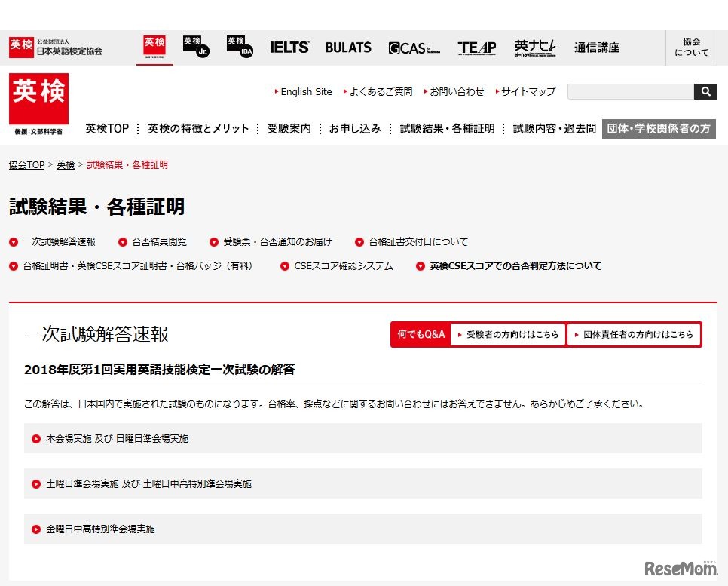The image size is (728, 586).
Task: Open the 英ナビ logo link
Action: 535,47
